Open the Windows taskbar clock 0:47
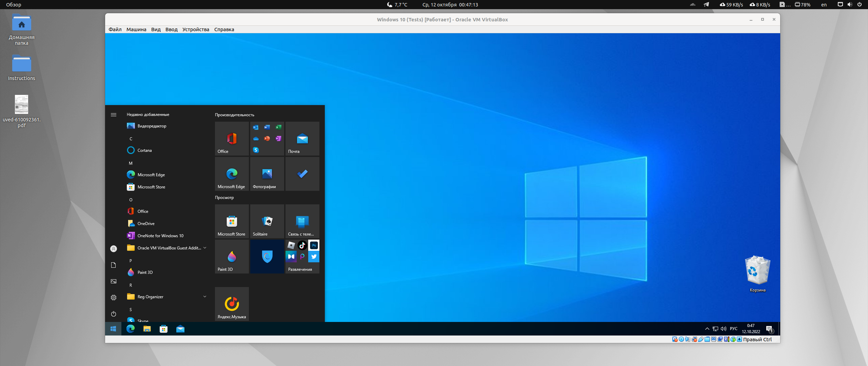This screenshot has width=868, height=366. coord(751,329)
